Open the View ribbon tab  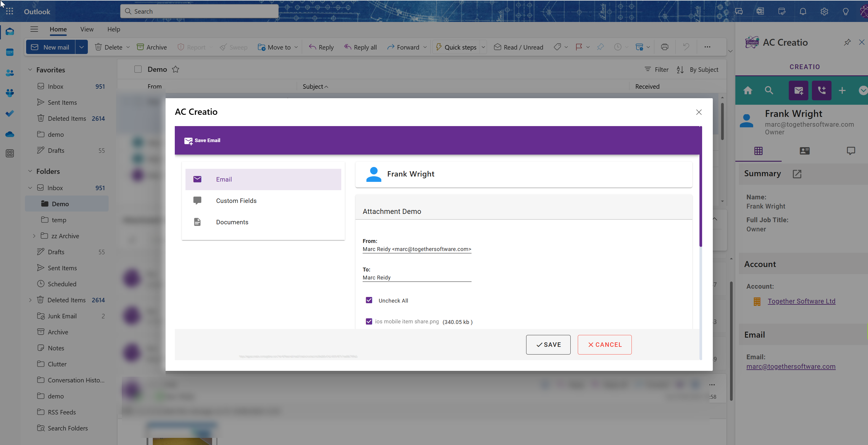[x=87, y=29]
